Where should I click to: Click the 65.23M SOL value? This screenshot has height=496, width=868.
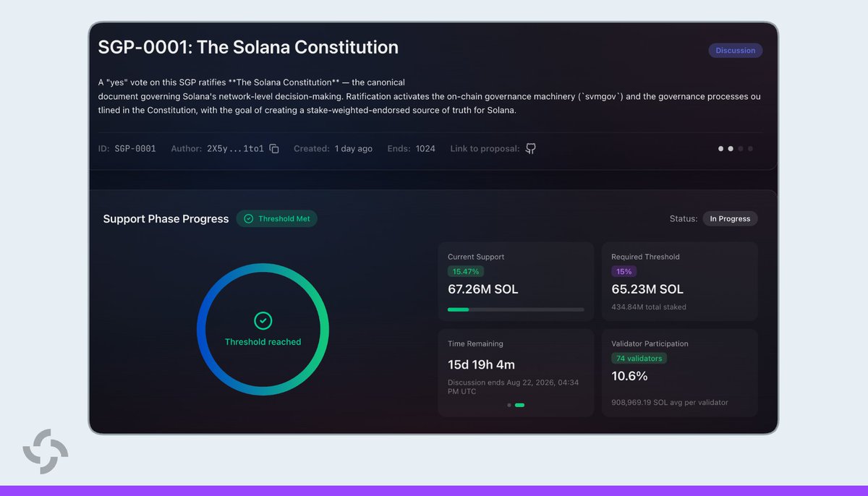tap(647, 289)
